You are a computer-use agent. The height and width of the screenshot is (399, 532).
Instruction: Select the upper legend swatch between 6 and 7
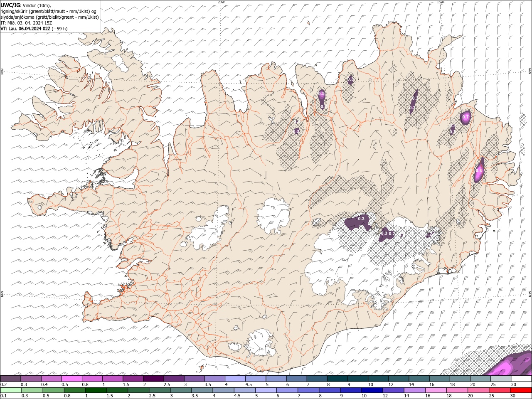pyautogui.click(x=296, y=379)
